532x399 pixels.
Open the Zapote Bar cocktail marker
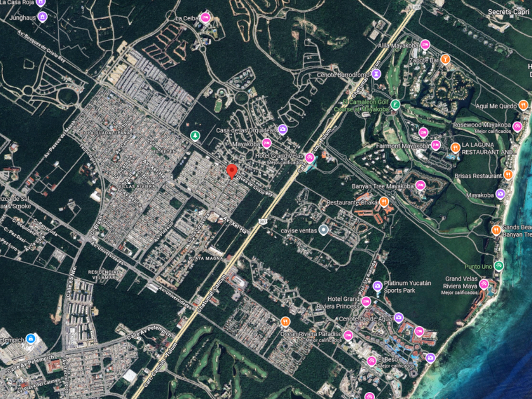445,60
